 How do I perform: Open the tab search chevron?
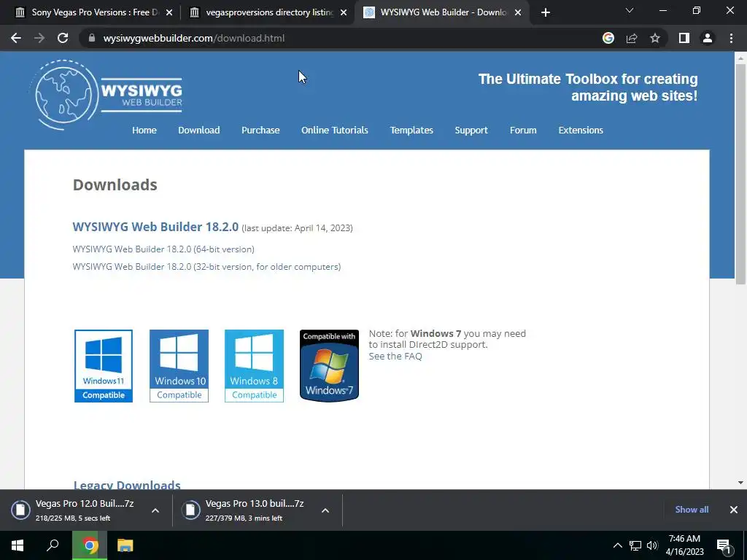tap(630, 10)
